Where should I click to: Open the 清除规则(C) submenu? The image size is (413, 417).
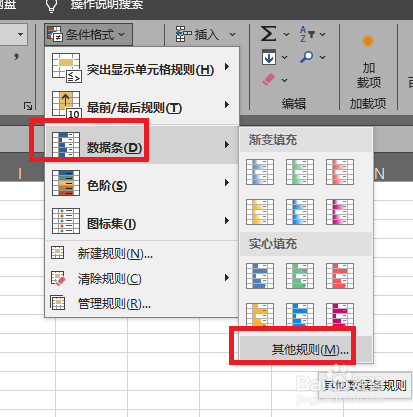(142, 278)
